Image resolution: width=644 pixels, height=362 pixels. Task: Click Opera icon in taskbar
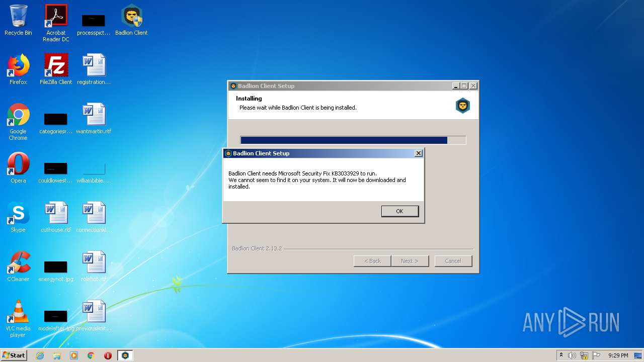108,355
